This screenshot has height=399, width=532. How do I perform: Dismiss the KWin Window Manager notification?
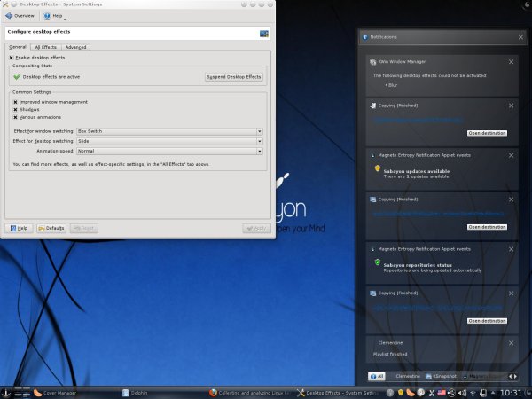[511, 62]
